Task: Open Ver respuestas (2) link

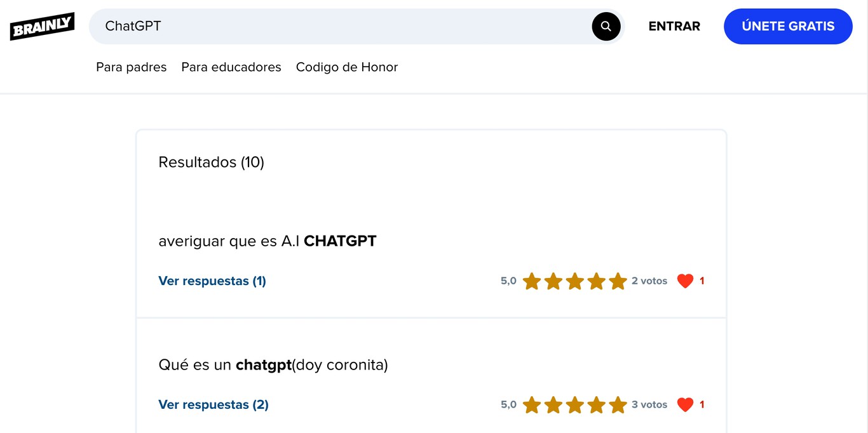Action: tap(214, 404)
